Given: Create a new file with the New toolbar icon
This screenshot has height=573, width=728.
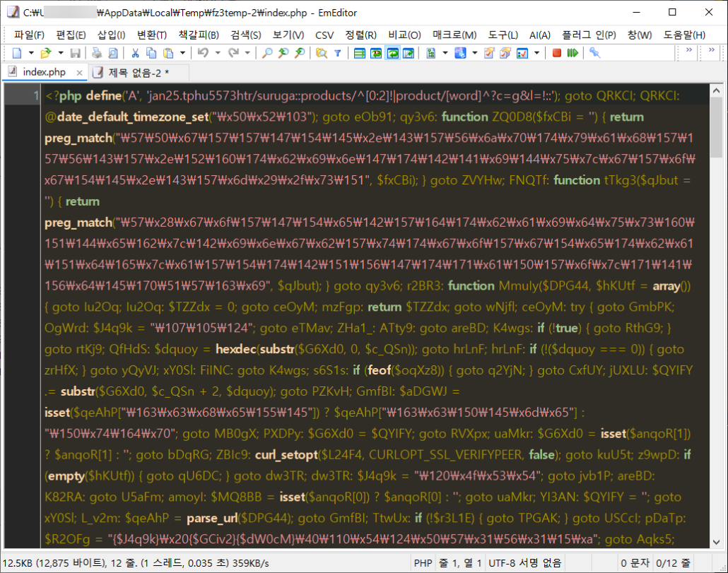Looking at the screenshot, I should coord(17,53).
